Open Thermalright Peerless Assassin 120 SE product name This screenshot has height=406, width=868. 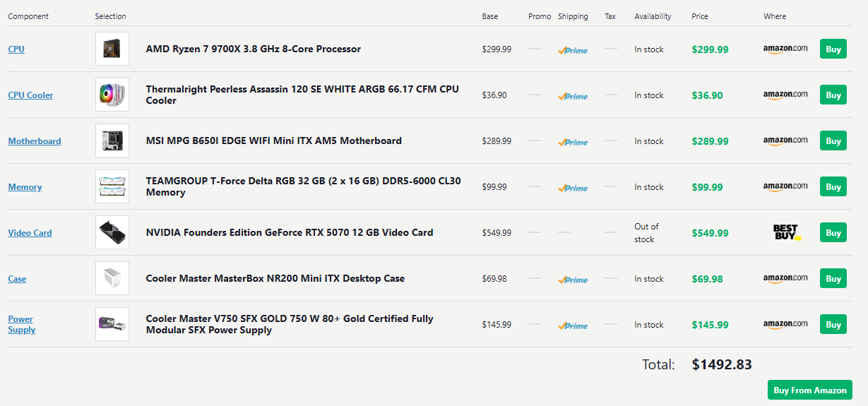point(302,95)
